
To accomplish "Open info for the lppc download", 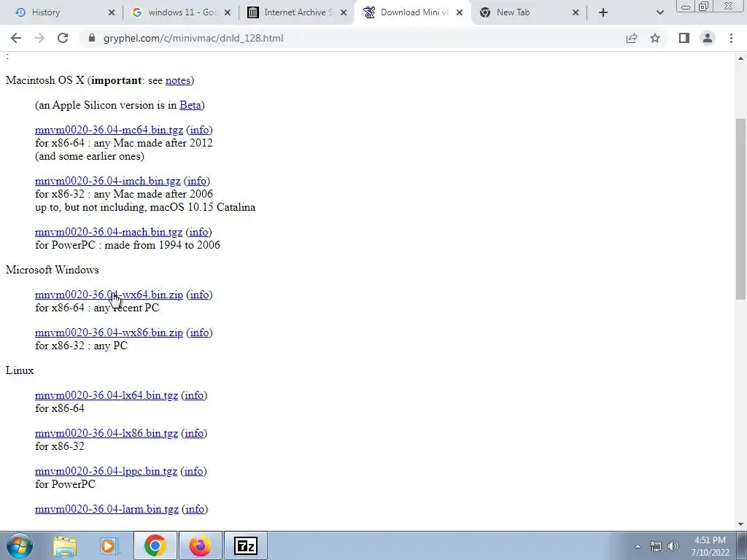I will click(x=193, y=471).
